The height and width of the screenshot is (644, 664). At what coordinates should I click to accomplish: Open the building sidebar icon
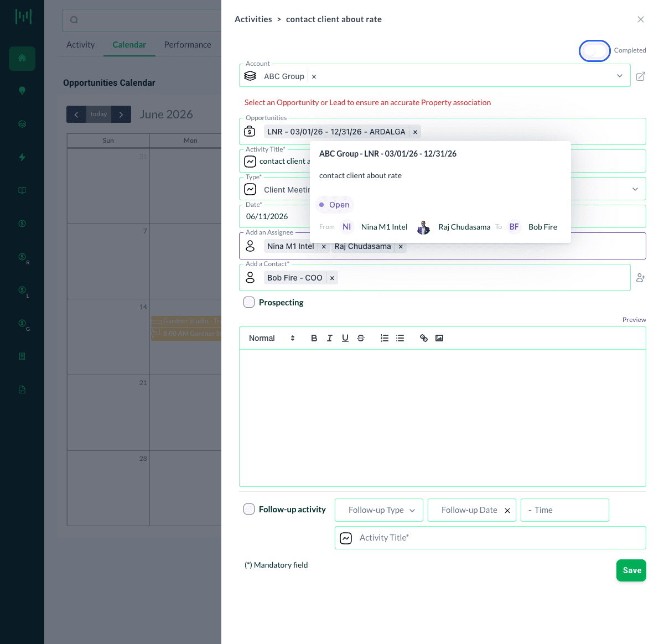point(22,356)
